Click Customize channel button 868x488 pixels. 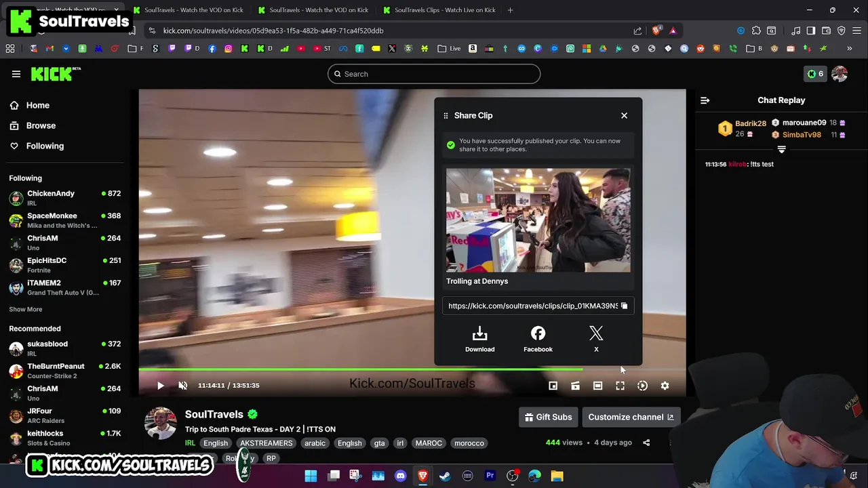[x=631, y=417]
